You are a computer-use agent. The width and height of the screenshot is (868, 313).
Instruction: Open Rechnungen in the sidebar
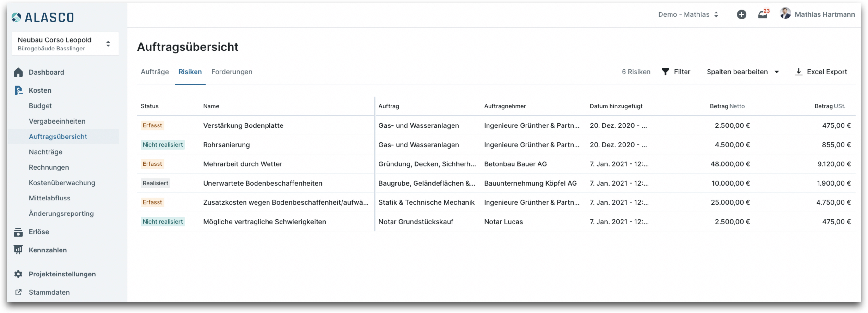click(x=49, y=167)
